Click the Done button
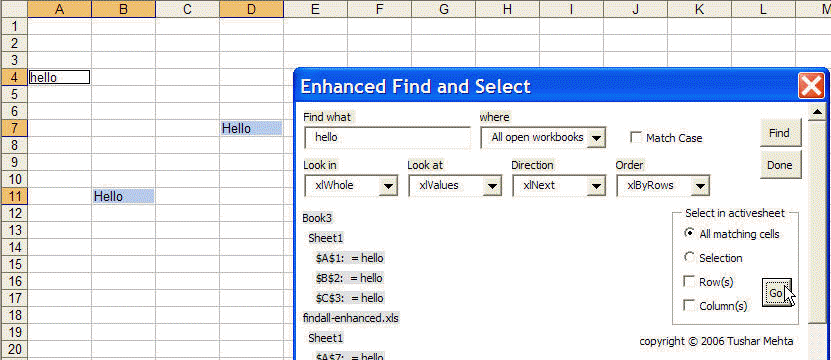The height and width of the screenshot is (360, 831). click(x=780, y=164)
